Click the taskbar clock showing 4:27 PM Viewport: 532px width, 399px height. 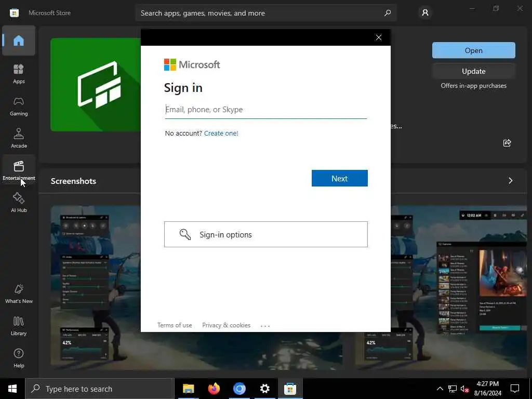pyautogui.click(x=487, y=389)
